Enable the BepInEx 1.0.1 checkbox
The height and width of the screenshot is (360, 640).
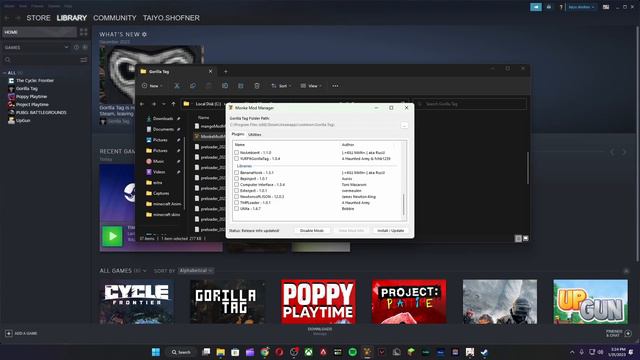click(236, 178)
